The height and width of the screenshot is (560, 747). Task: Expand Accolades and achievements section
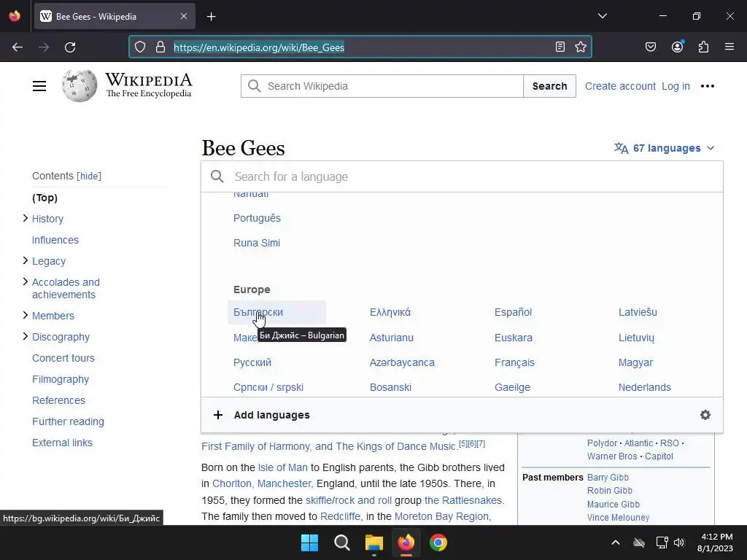pos(26,281)
